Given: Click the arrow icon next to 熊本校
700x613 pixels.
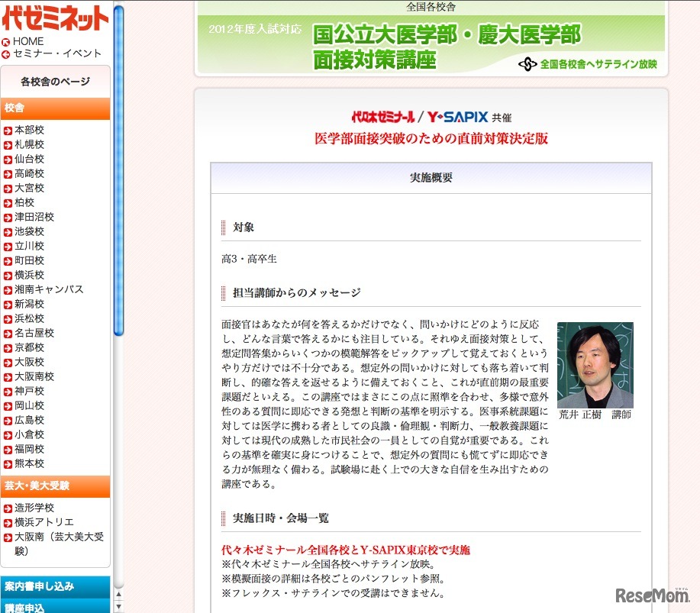Looking at the screenshot, I should coord(8,465).
